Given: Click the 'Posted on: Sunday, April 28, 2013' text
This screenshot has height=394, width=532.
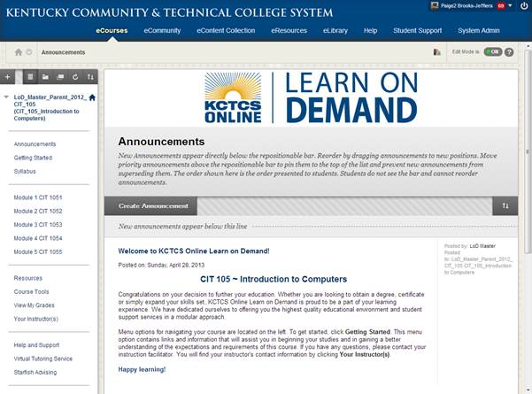Looking at the screenshot, I should (161, 265).
